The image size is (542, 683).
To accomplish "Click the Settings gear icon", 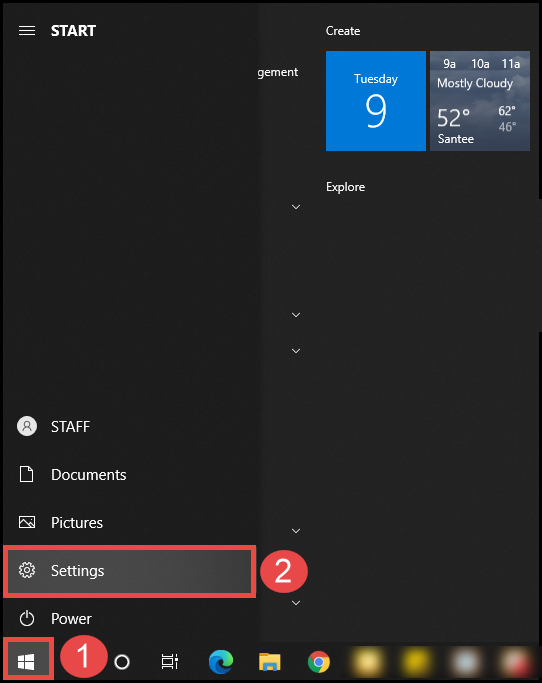I will [27, 570].
